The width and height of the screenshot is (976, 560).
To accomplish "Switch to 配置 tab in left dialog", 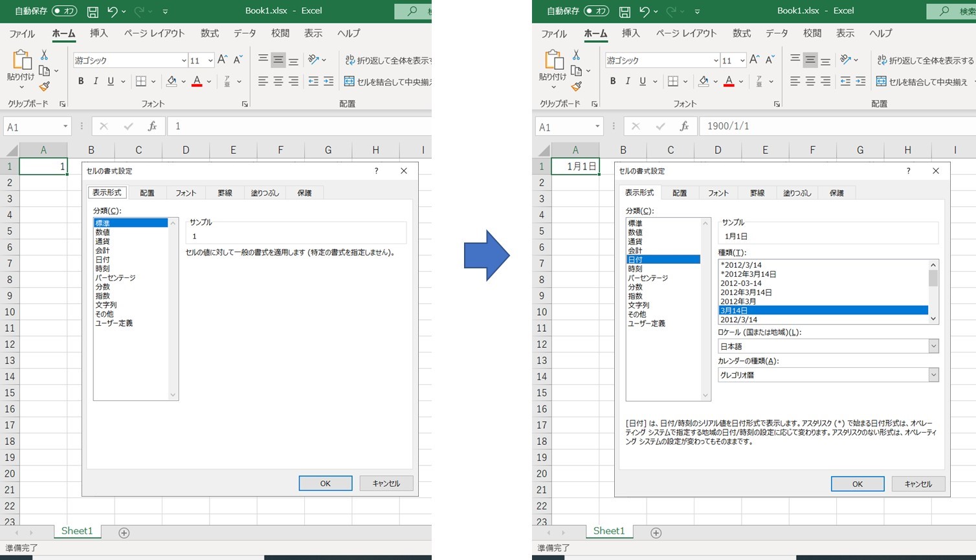I will point(148,193).
